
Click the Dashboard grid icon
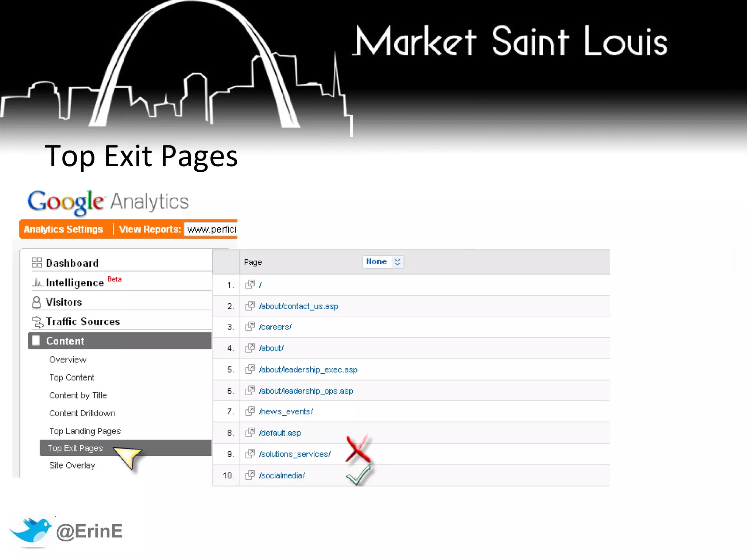37,262
